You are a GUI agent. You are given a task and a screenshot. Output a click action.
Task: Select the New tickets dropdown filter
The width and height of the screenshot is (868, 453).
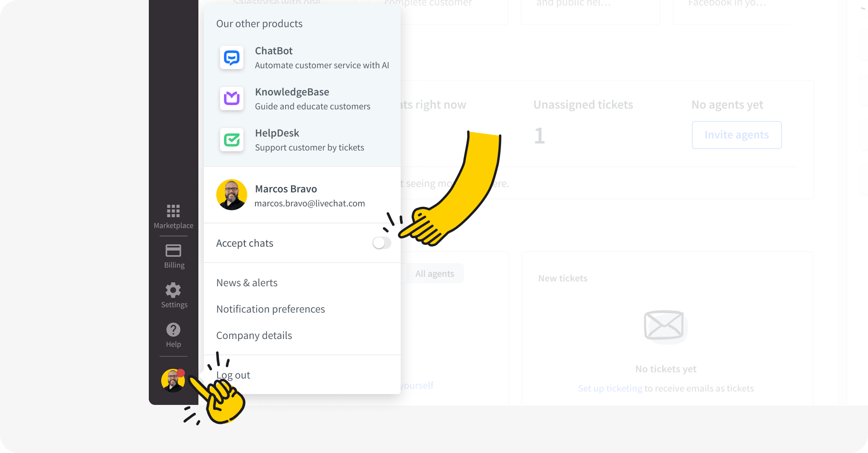[563, 278]
